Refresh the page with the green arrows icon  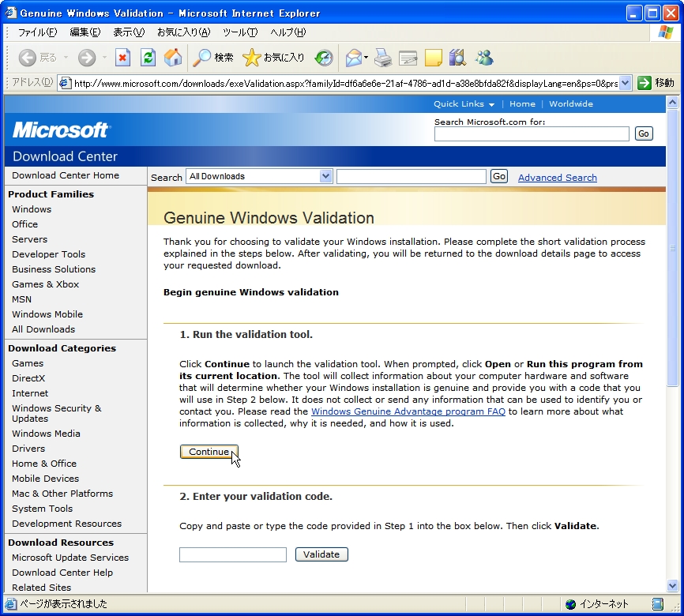[x=148, y=58]
